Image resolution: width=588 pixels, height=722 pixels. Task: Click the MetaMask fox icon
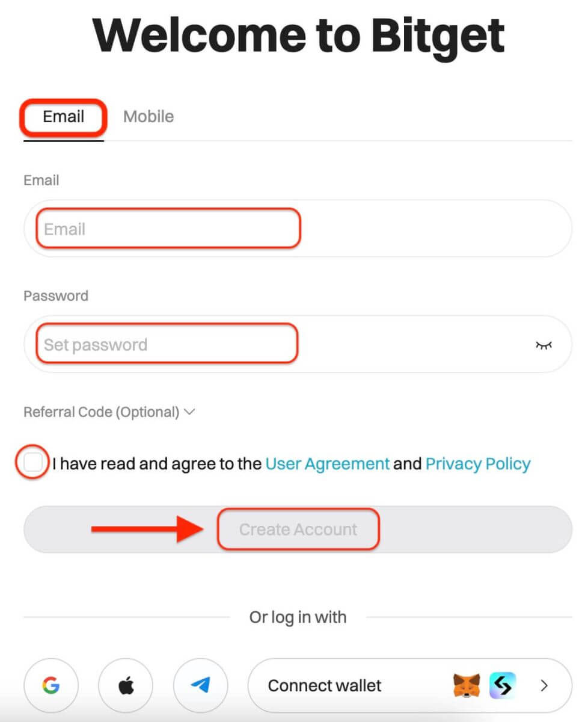(x=466, y=685)
